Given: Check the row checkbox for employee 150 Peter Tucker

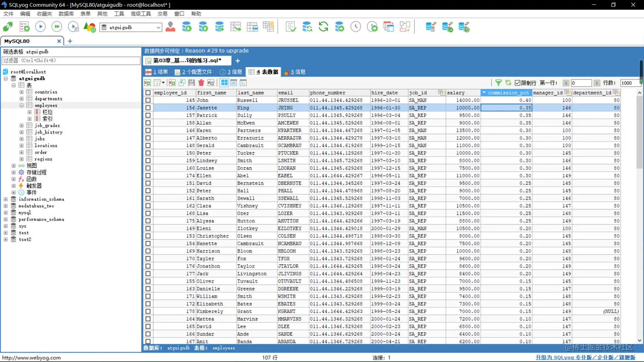Looking at the screenshot, I should click(148, 153).
